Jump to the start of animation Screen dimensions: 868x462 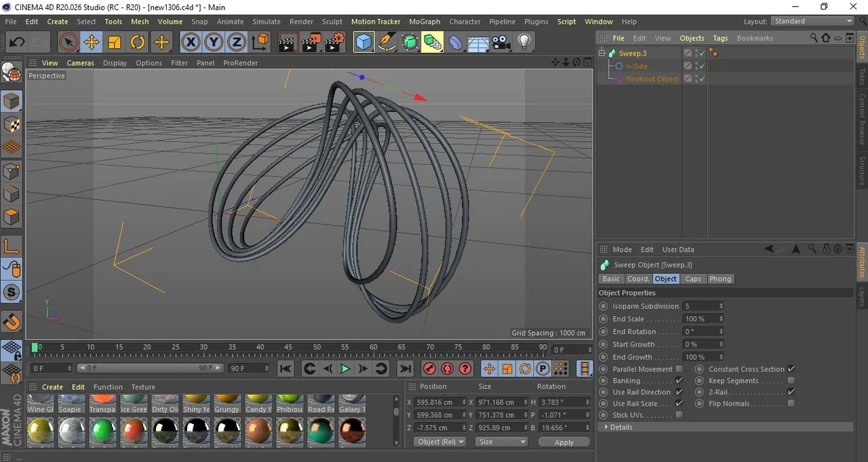pos(285,368)
